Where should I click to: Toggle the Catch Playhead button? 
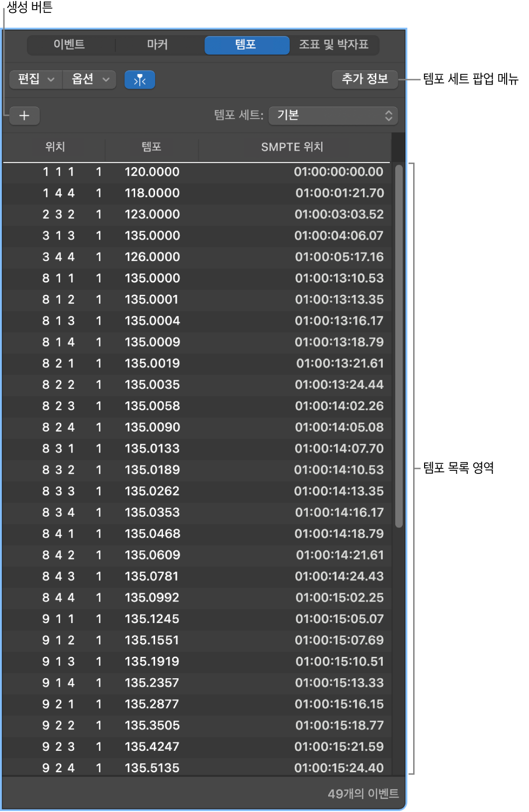(x=140, y=80)
